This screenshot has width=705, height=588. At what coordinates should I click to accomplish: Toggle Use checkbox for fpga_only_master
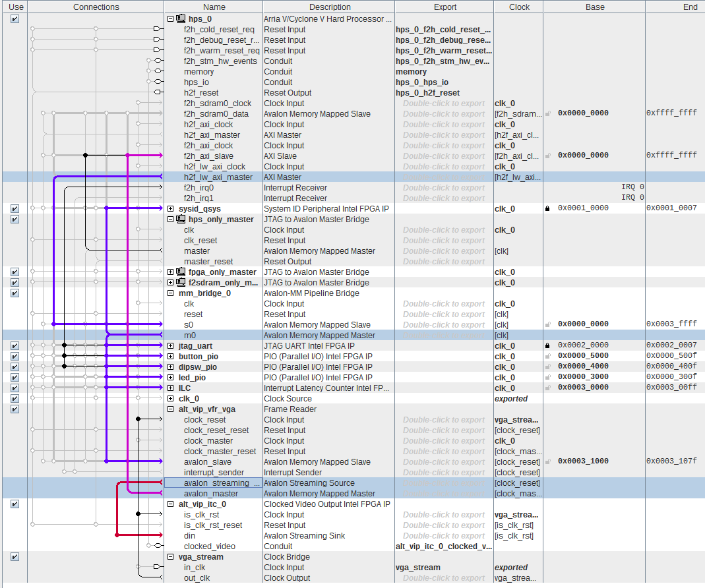click(15, 272)
